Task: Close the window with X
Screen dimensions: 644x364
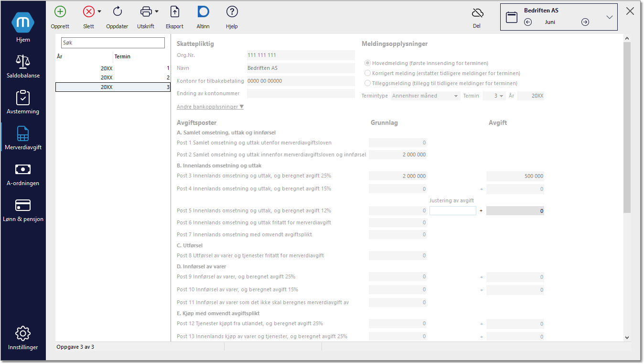Action: 630,11
